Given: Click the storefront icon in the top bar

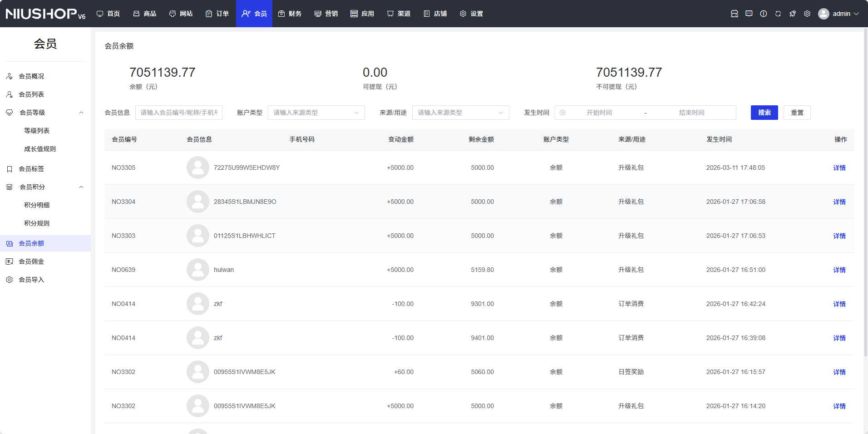Looking at the screenshot, I should (735, 14).
